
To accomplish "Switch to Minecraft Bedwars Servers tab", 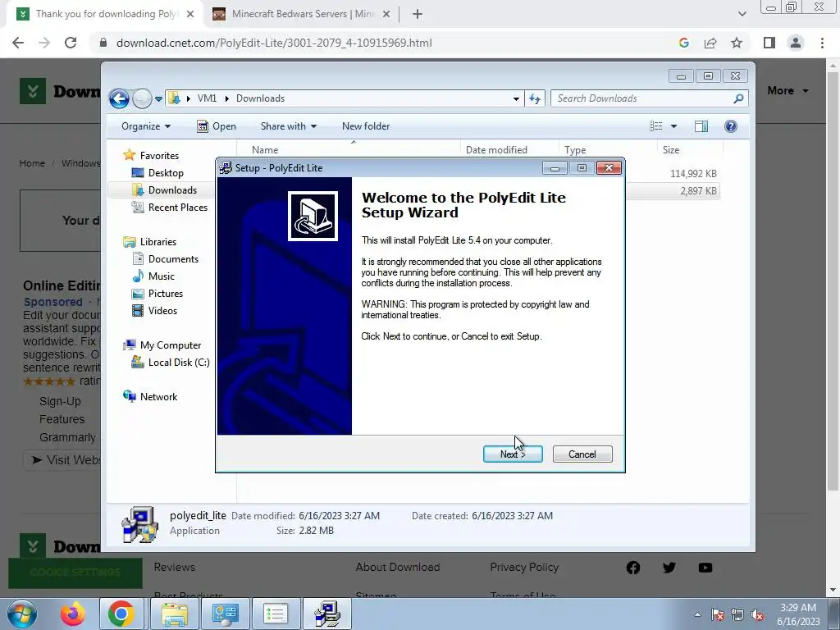I will tap(303, 14).
